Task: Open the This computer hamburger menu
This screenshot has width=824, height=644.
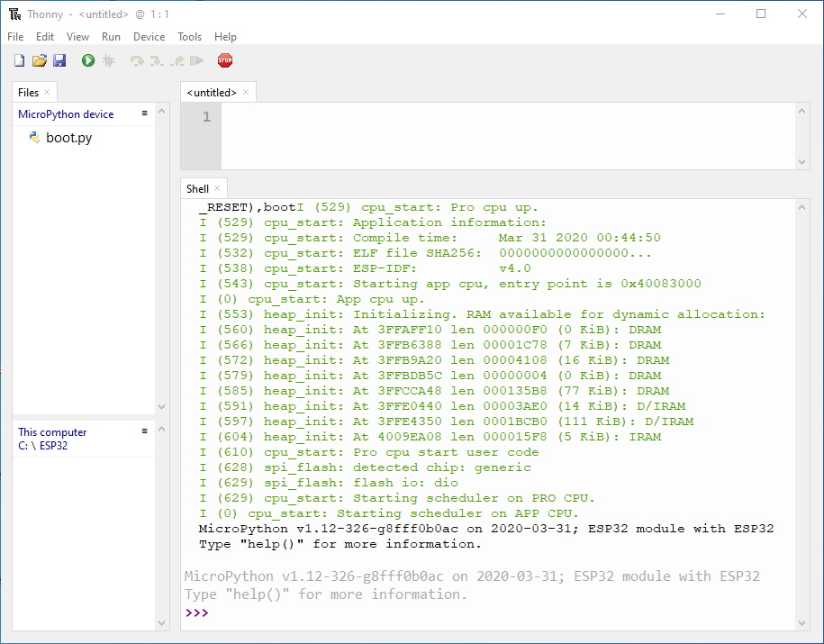Action: (x=144, y=431)
